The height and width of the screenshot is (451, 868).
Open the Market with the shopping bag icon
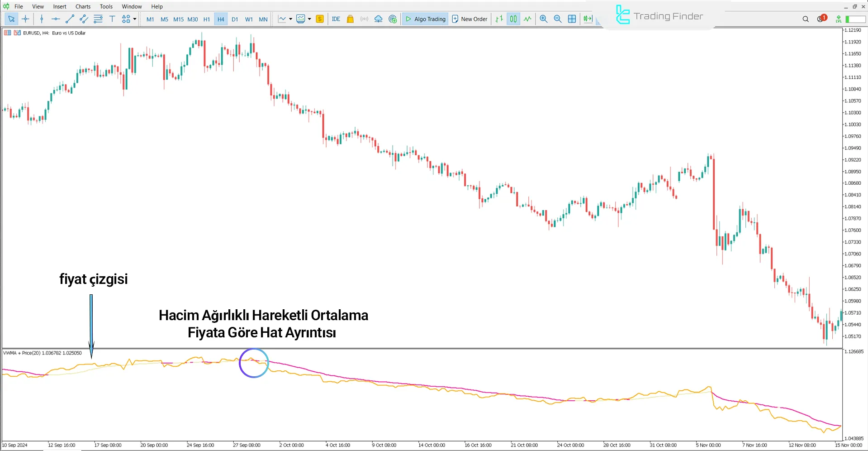coord(350,19)
